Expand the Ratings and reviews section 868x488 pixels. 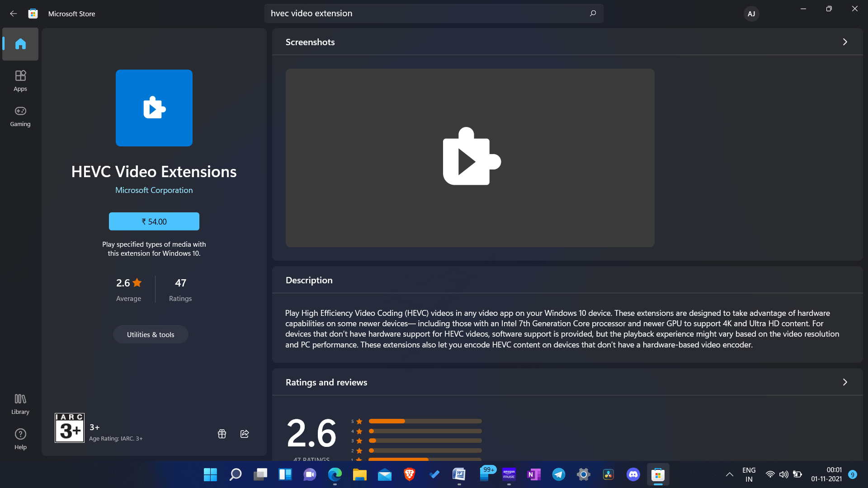pos(844,382)
